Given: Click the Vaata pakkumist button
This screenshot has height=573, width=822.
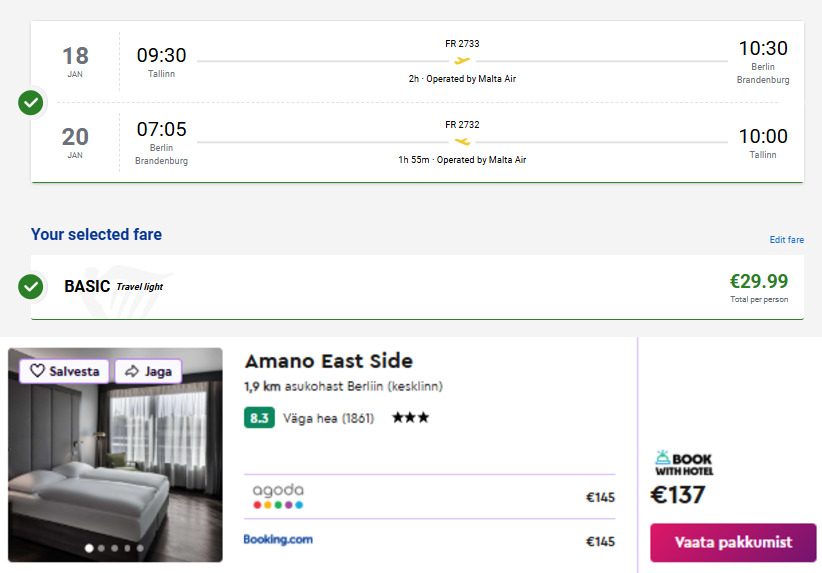Looking at the screenshot, I should coord(733,542).
